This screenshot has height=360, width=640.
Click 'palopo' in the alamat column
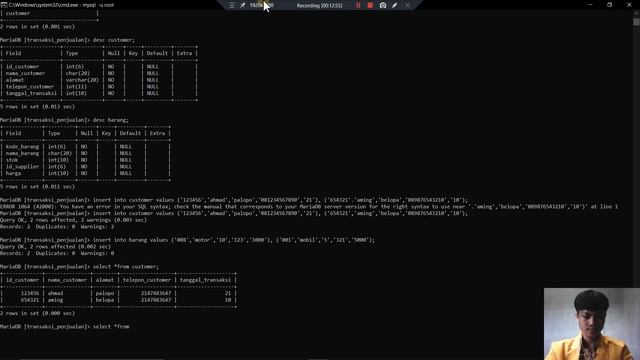(x=105, y=293)
